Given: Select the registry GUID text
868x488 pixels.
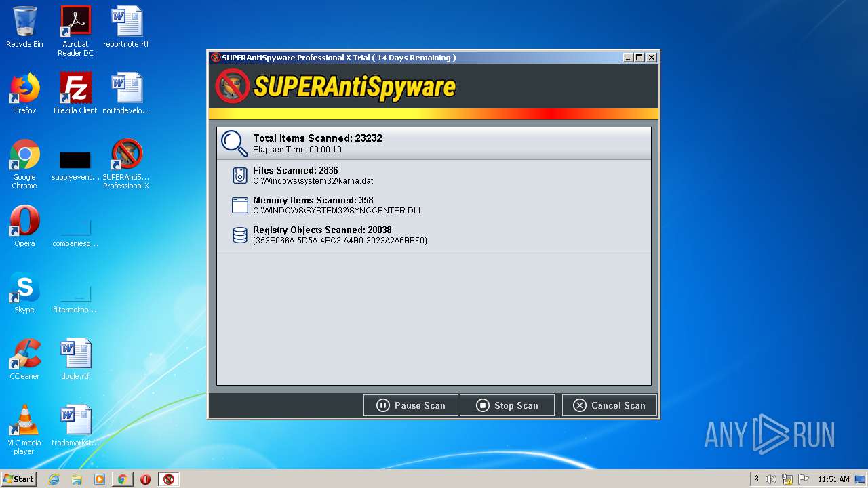Looking at the screenshot, I should (x=340, y=241).
